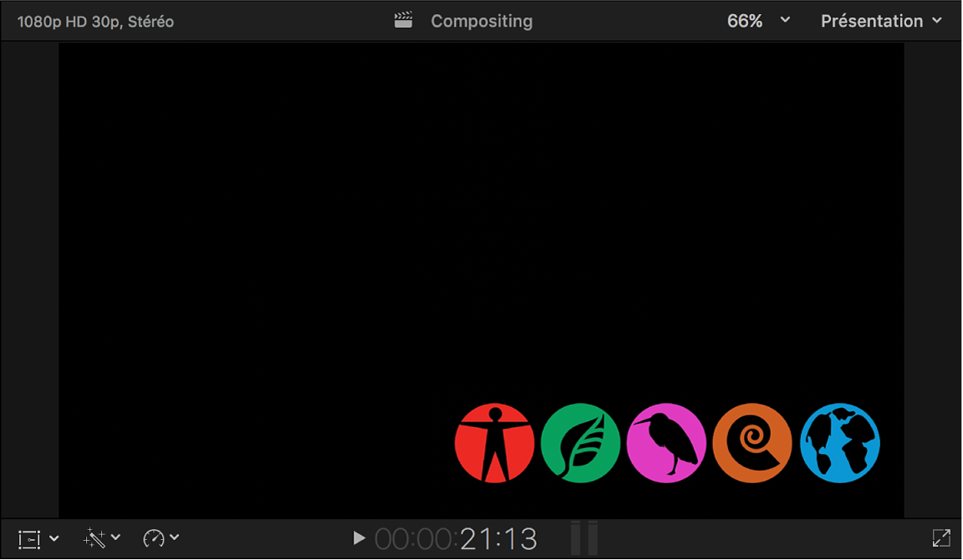This screenshot has height=560, width=963.
Task: Select the Transform tool icon
Action: tap(29, 538)
